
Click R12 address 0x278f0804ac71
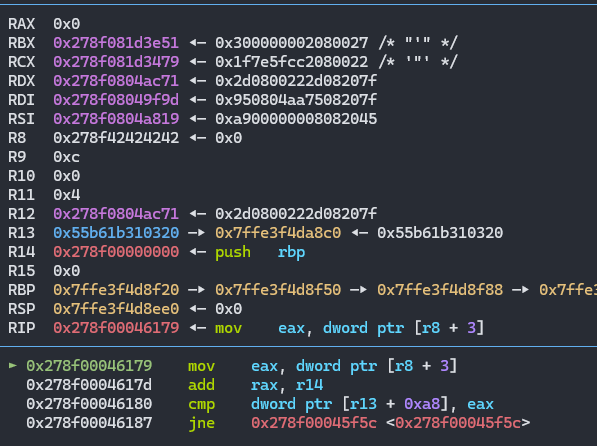click(116, 214)
